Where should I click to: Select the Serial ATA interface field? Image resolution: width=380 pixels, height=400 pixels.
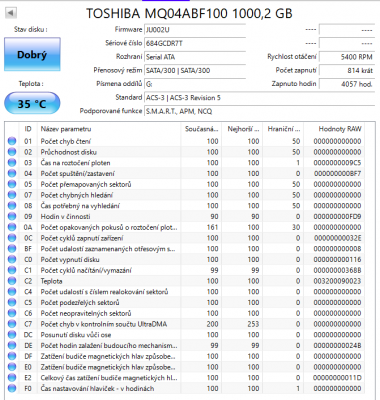click(x=195, y=57)
